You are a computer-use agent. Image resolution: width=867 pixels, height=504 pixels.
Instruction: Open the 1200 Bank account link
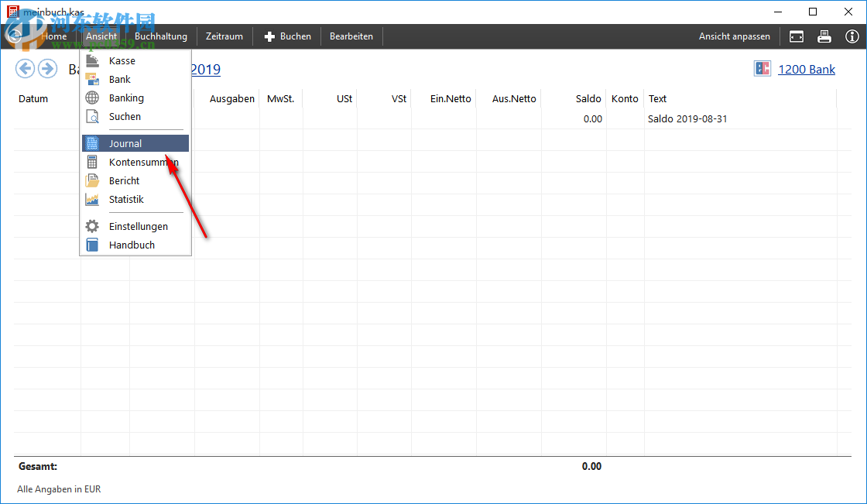pyautogui.click(x=807, y=69)
